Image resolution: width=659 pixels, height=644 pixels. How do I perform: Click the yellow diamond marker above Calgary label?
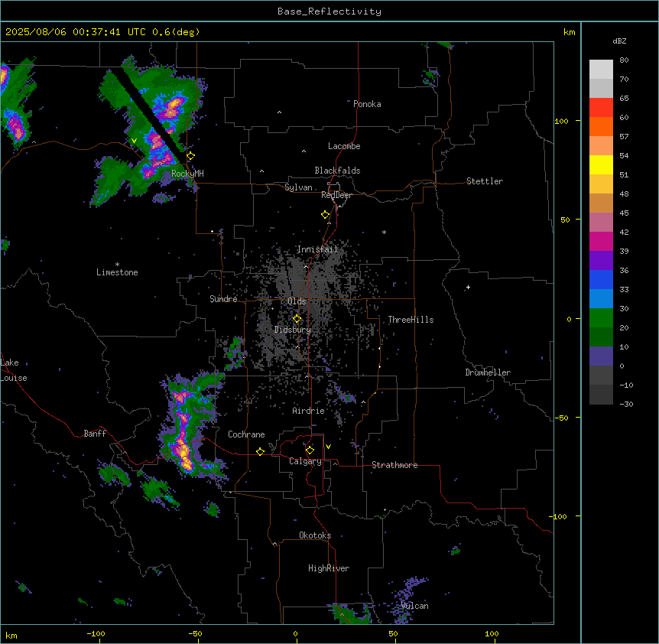coord(310,450)
